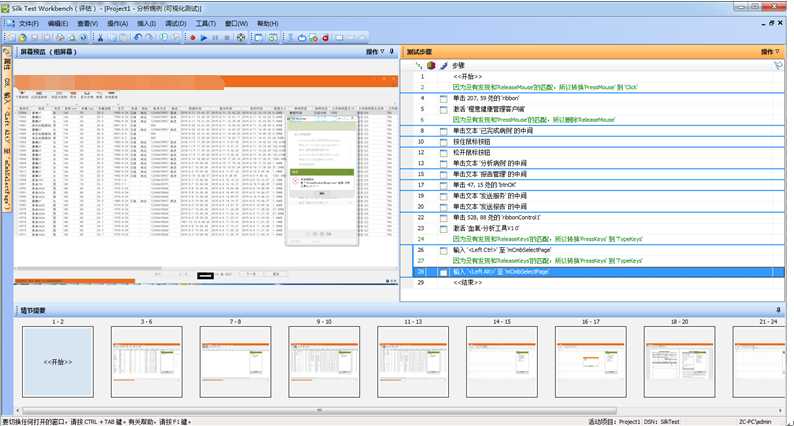The height and width of the screenshot is (426, 794).
Task: Open the 操作 dropdown of 屏幕预览 panel
Action: pos(375,52)
